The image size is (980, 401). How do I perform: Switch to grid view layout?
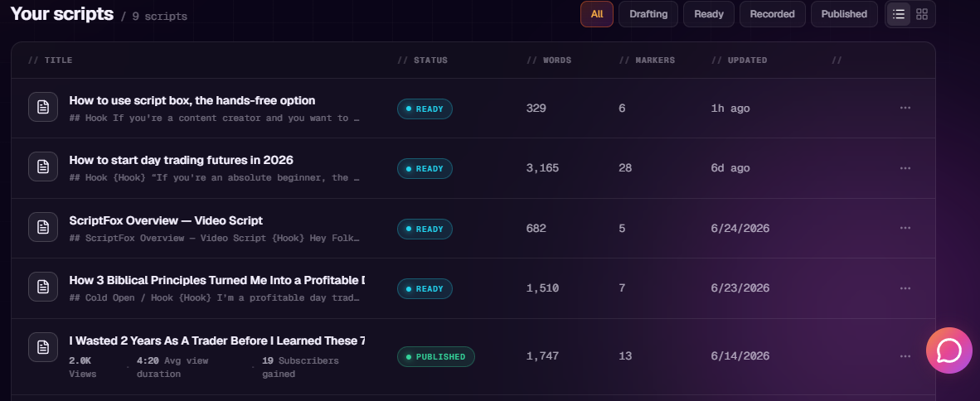click(922, 14)
